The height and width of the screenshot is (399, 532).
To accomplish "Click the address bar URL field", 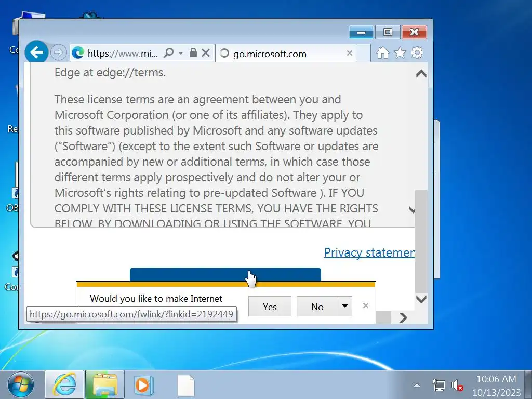I will [122, 53].
